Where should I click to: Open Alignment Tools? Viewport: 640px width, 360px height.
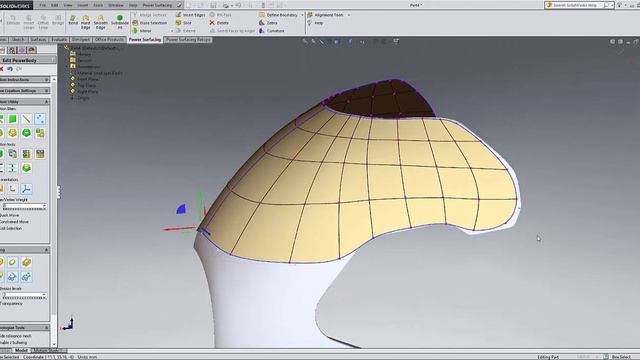pos(325,15)
